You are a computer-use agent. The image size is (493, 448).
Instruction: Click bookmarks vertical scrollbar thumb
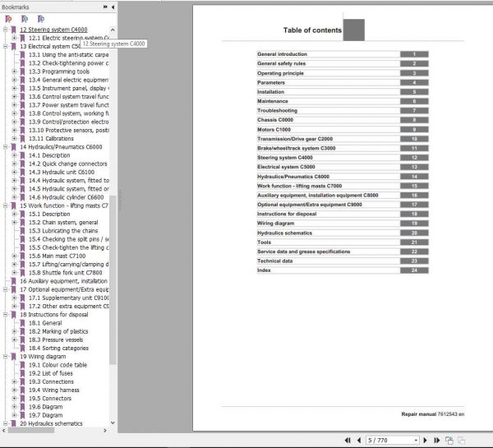coord(113,280)
